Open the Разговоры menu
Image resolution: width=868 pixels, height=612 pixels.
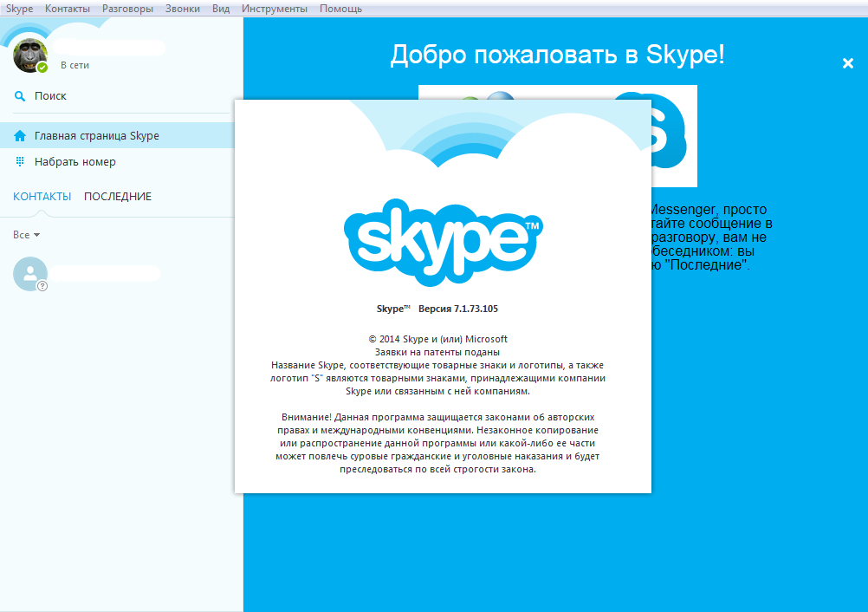128,9
